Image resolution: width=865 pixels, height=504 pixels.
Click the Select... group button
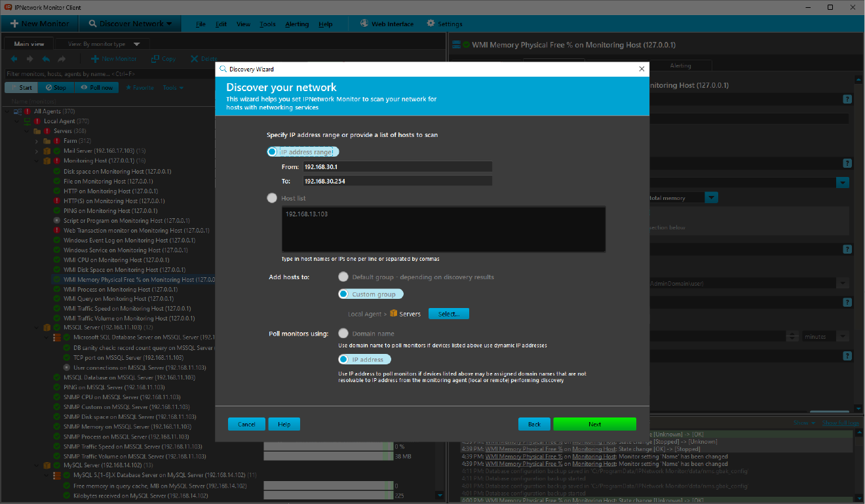point(448,314)
